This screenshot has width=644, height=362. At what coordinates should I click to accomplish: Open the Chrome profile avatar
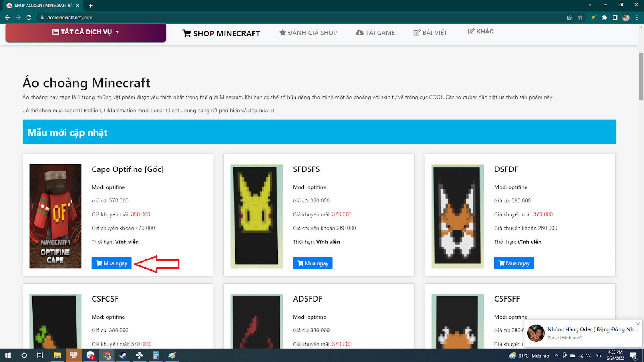[626, 18]
